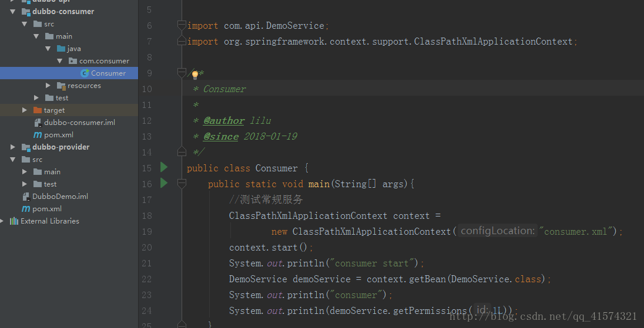Click the context.start() call

point(268,247)
